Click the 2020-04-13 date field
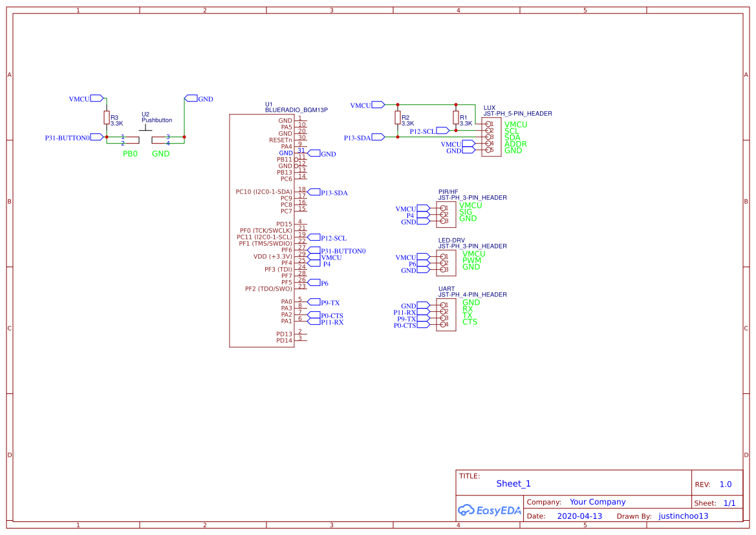756x535 pixels. (x=579, y=516)
